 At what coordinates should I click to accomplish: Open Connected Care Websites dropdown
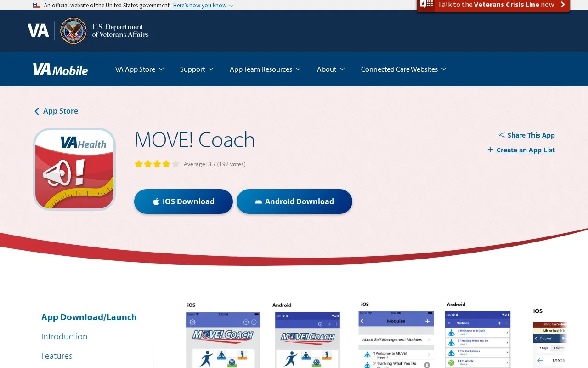click(403, 69)
